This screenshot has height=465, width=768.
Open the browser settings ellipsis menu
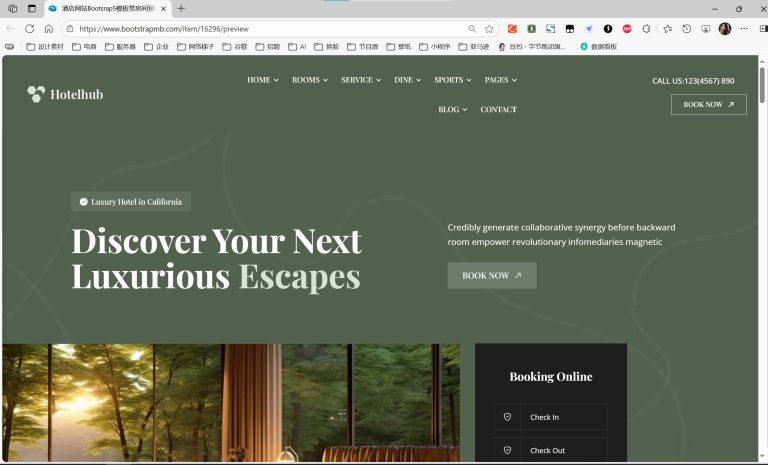(744, 29)
